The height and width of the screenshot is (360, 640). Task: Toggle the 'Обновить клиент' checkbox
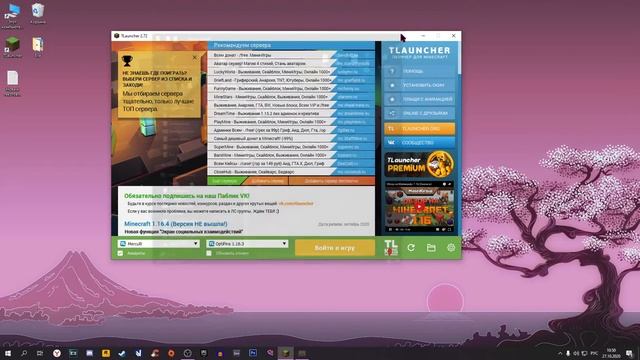tap(209, 253)
